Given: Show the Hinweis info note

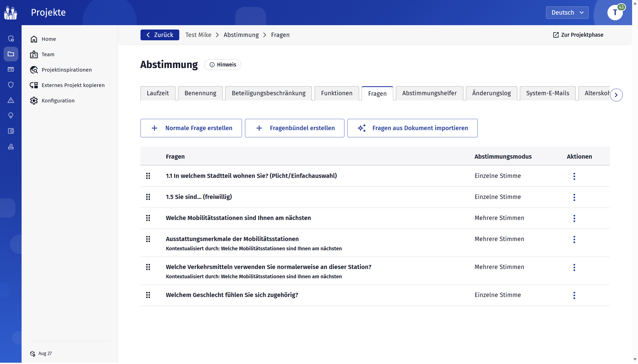Looking at the screenshot, I should coord(223,65).
